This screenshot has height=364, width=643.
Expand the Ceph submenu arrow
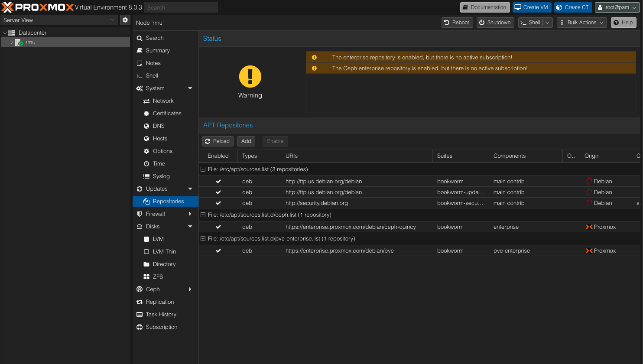[x=190, y=289]
